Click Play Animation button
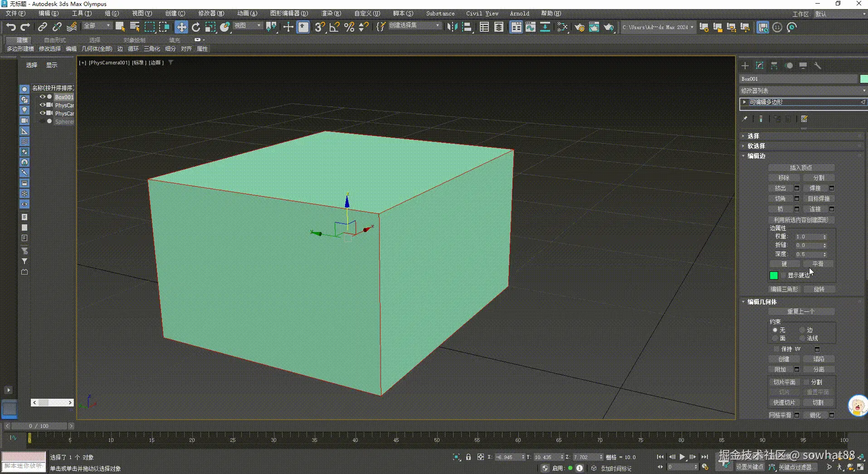Image resolution: width=868 pixels, height=474 pixels. (x=682, y=457)
